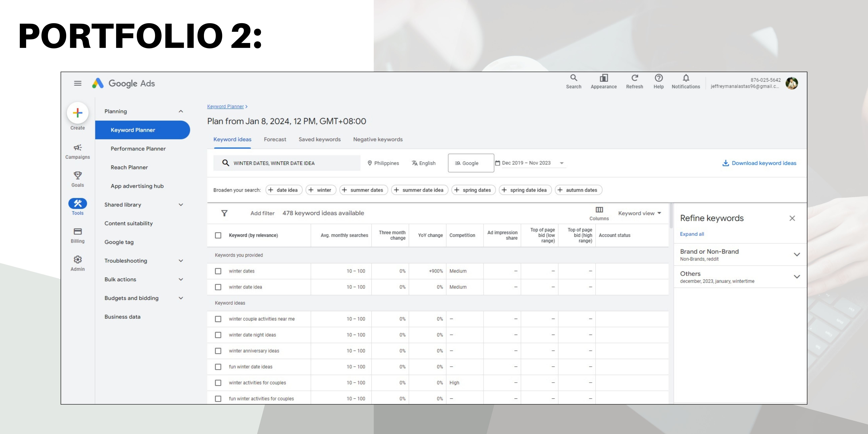Open the Negative keywords tab
The width and height of the screenshot is (868, 434).
(x=378, y=139)
